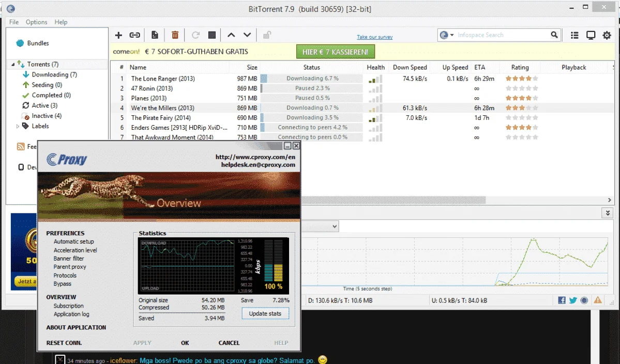This screenshot has width=620, height=364.
Task: Move torrent down the queue
Action: tap(247, 35)
